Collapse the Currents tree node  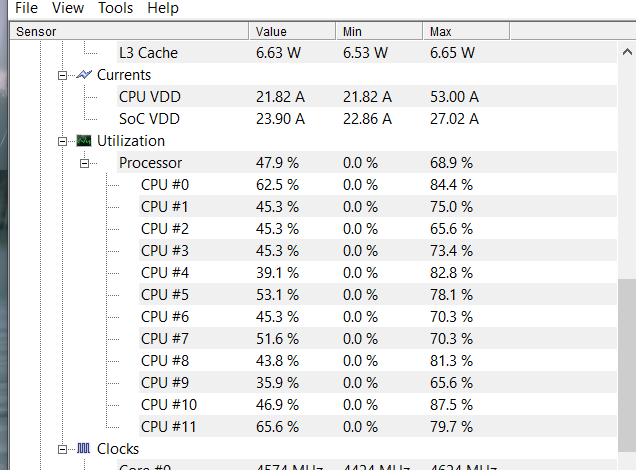[x=63, y=75]
